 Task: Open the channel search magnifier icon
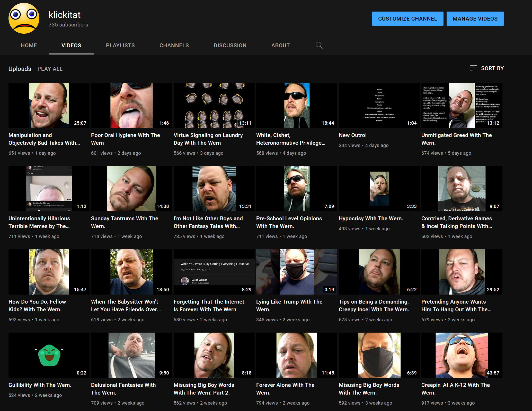coord(319,45)
